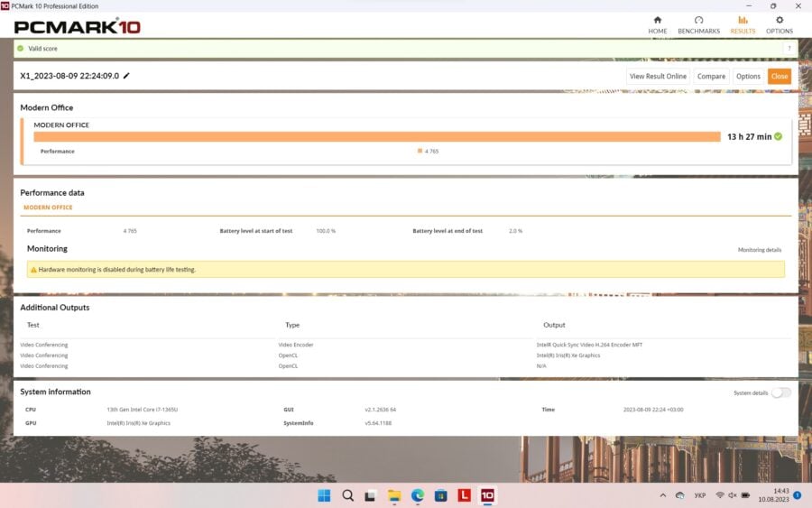Expand hidden system tray icons
Image resolution: width=812 pixels, height=508 pixels.
click(663, 495)
